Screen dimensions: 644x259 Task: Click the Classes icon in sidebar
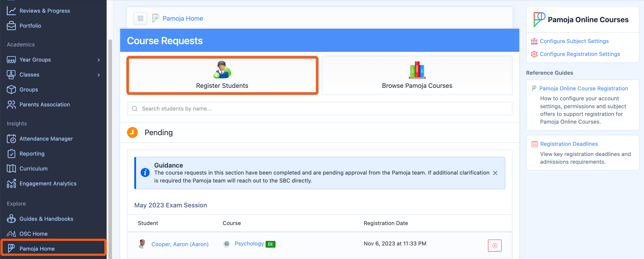[x=11, y=75]
